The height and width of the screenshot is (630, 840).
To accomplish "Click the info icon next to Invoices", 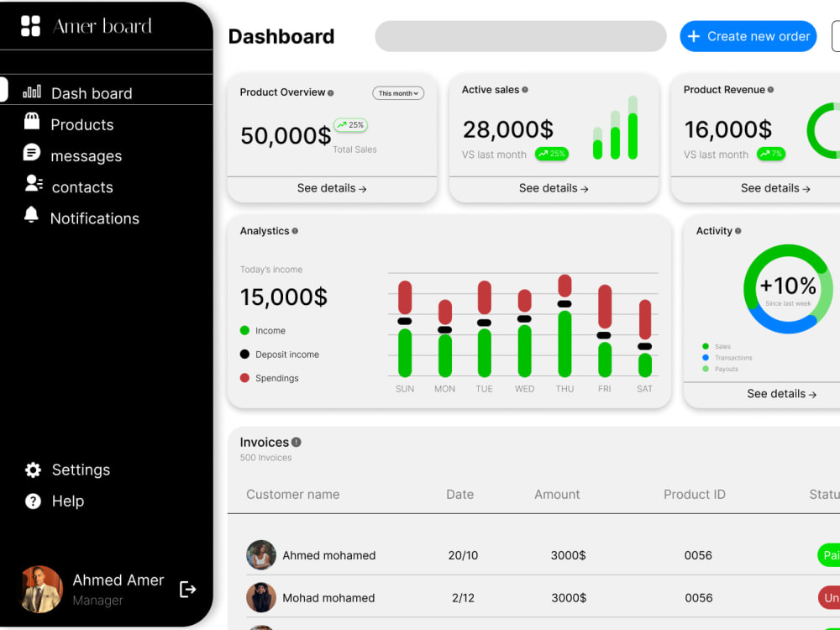I will pyautogui.click(x=297, y=442).
